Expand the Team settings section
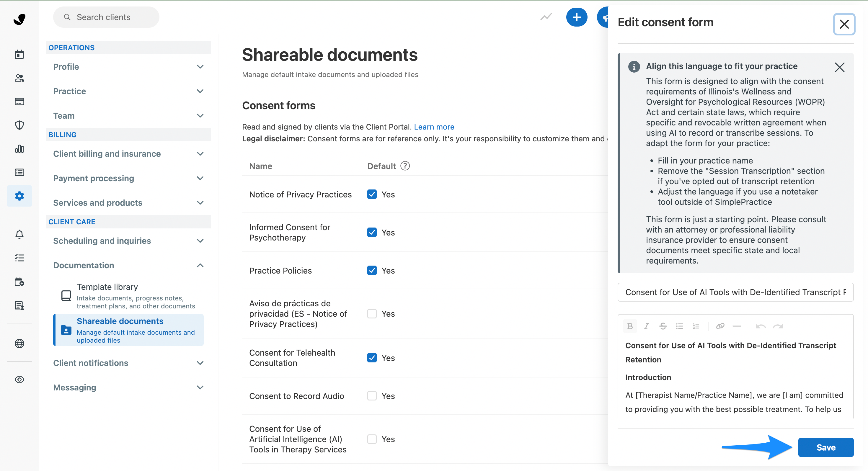868x471 pixels. coord(128,116)
